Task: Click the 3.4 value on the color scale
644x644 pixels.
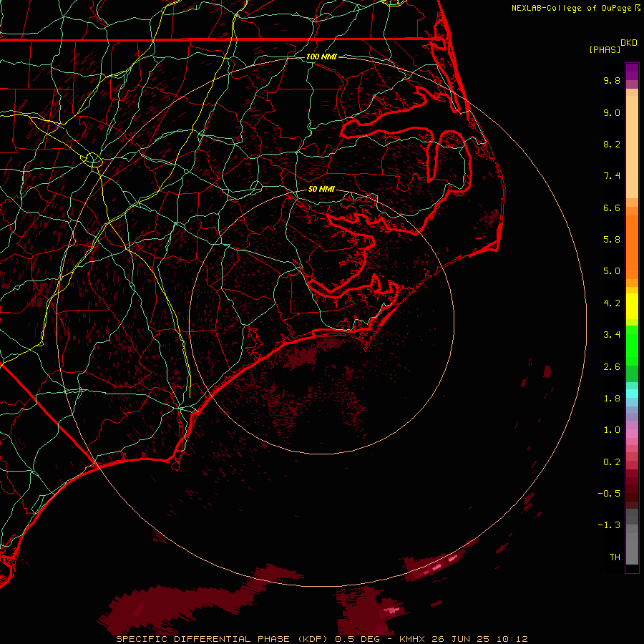Action: tap(612, 335)
